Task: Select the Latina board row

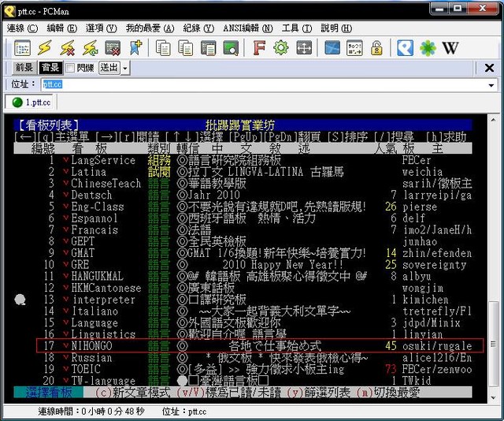Action: [243, 172]
